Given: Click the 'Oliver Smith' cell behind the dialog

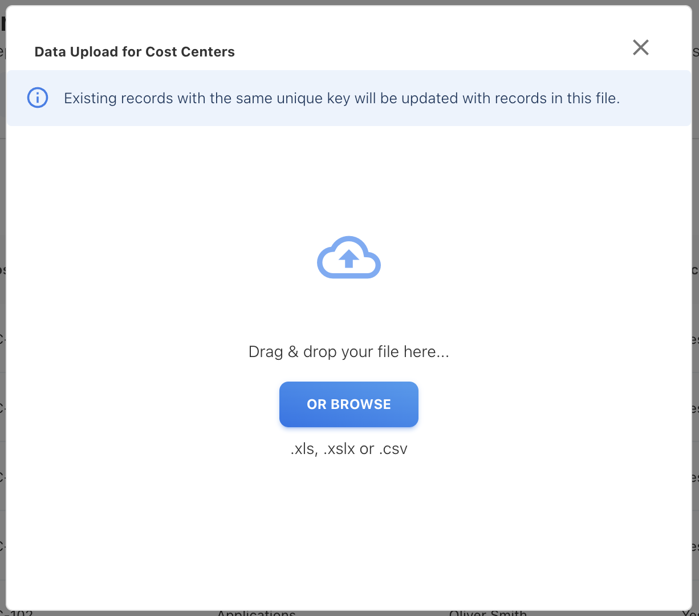Looking at the screenshot, I should pos(487,613).
